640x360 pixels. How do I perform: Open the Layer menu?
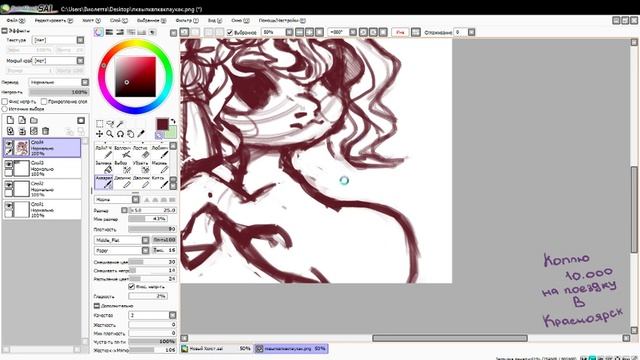coord(118,20)
